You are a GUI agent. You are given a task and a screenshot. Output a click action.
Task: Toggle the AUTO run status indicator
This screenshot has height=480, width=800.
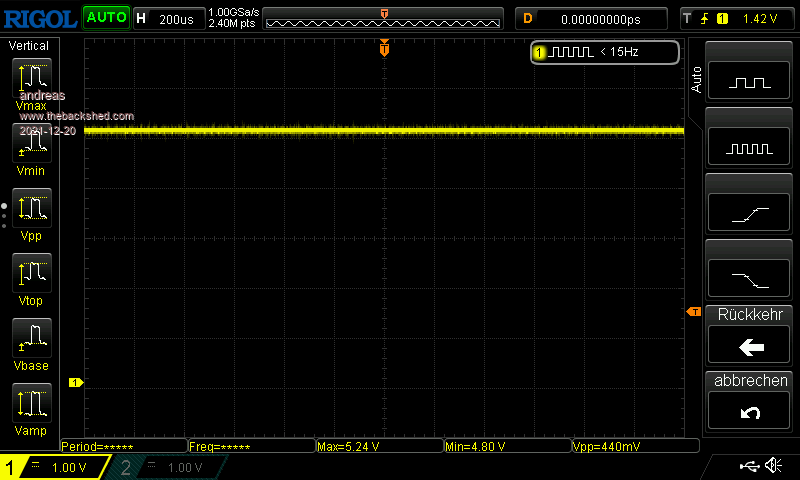pos(105,17)
